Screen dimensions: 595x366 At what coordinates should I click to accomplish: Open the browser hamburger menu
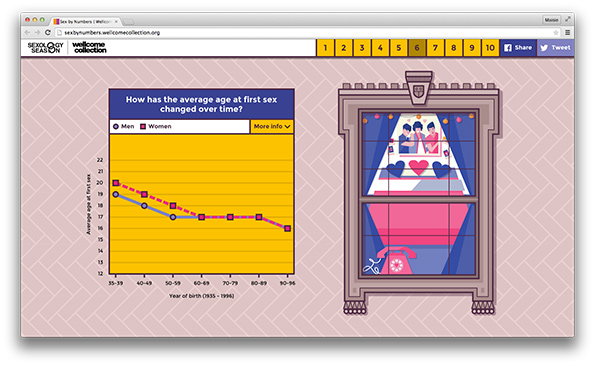(x=568, y=33)
